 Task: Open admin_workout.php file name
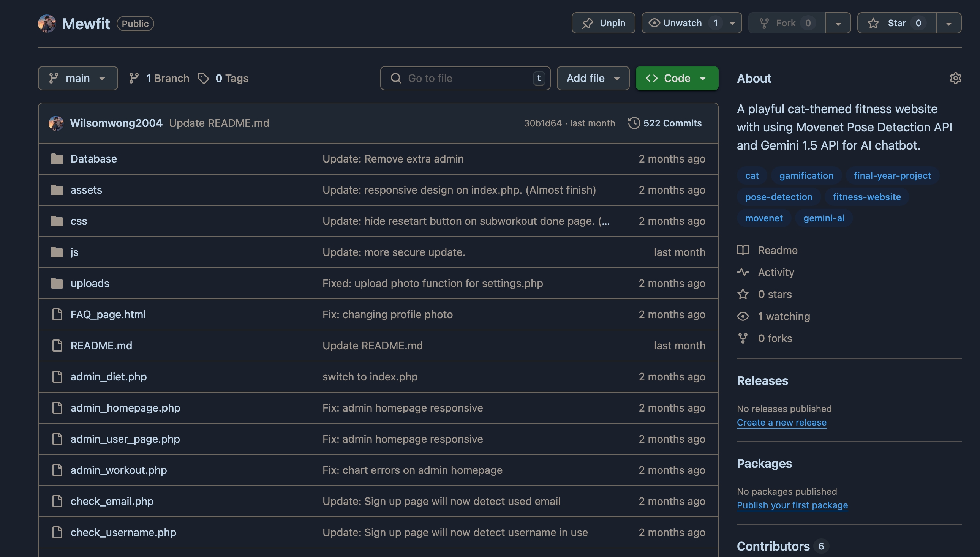[119, 470]
